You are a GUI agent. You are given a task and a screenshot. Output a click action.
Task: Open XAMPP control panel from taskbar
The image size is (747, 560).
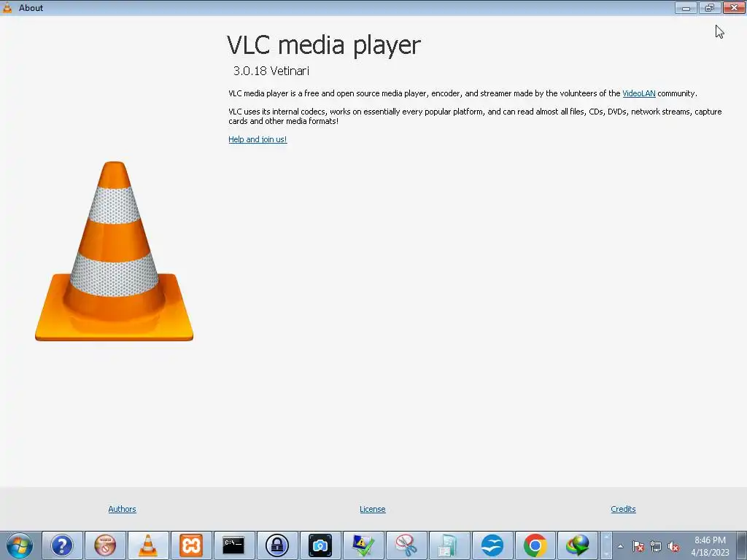point(191,545)
